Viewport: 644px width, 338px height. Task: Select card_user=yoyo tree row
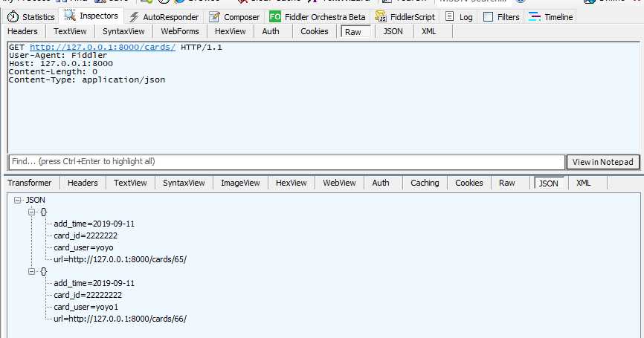(x=83, y=248)
